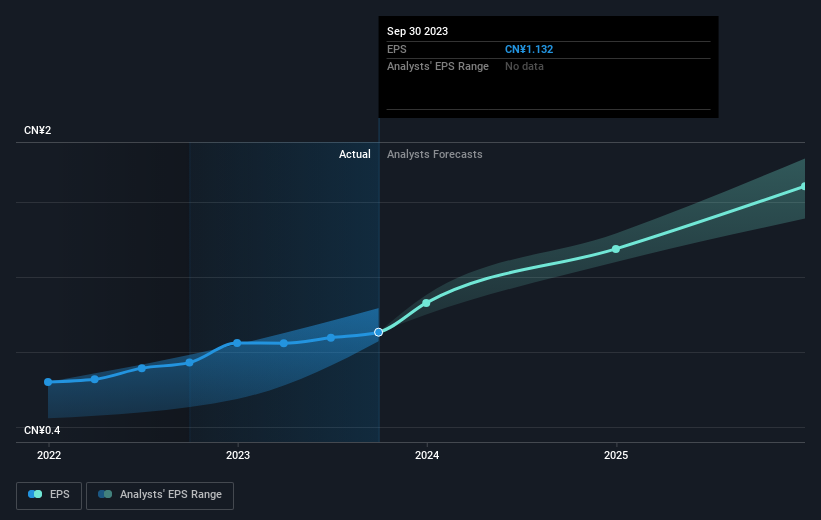This screenshot has width=821, height=520.
Task: Click the Analysts Forecasts section label
Action: click(435, 154)
